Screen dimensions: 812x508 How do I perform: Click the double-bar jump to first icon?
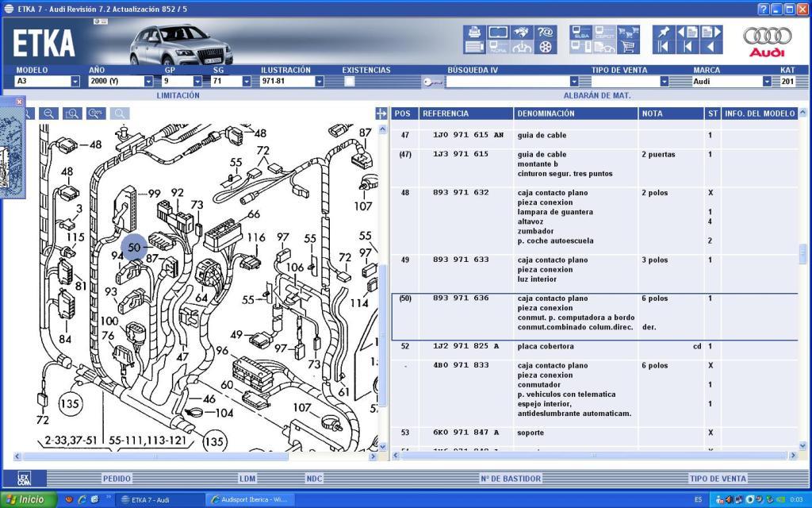664,47
